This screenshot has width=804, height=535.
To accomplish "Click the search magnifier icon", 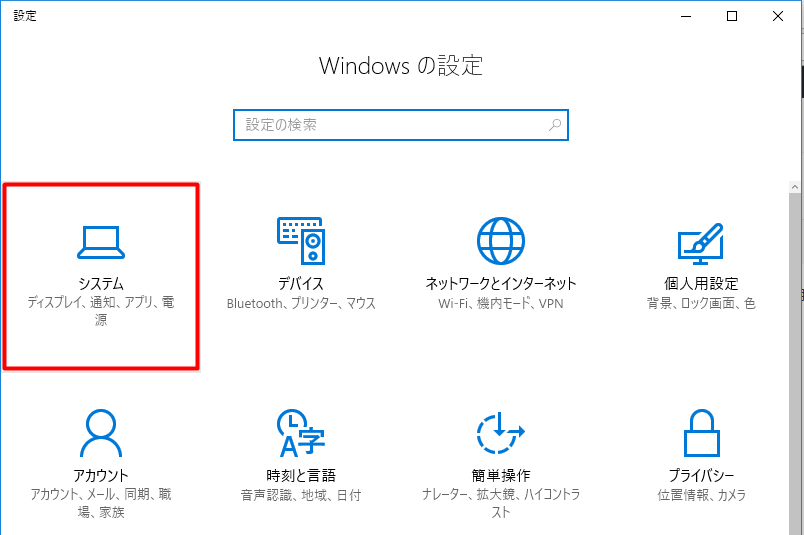I will (x=555, y=125).
